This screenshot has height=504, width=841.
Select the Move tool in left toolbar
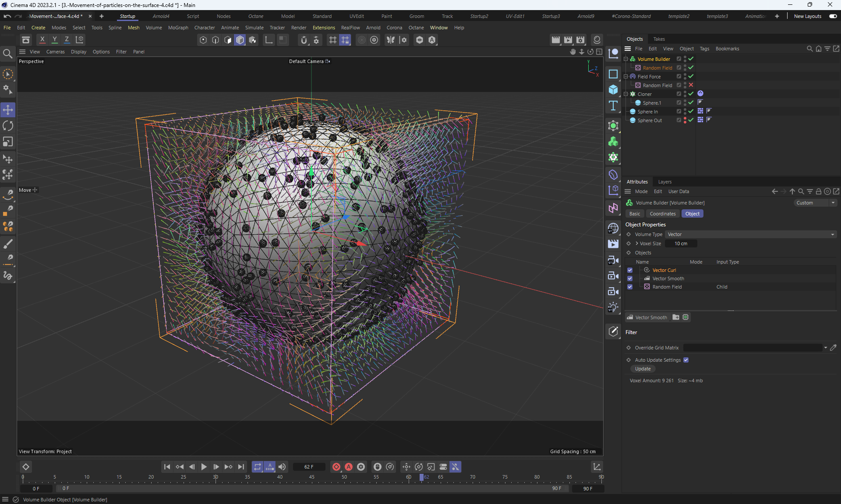tap(8, 109)
